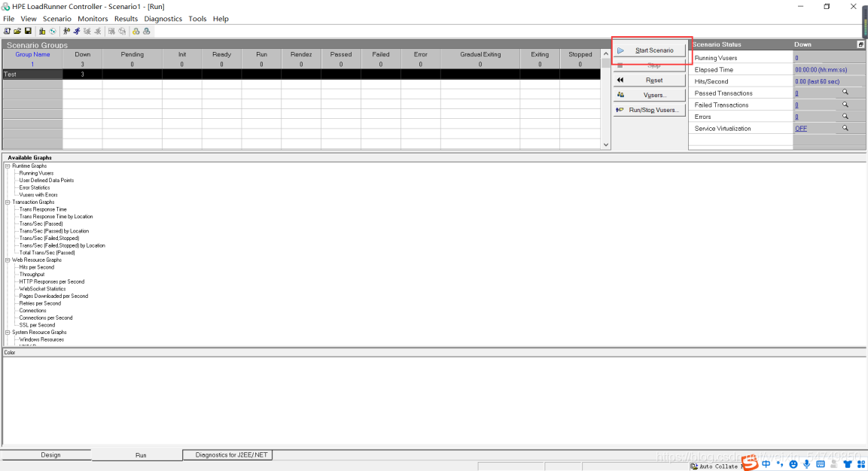The width and height of the screenshot is (868, 471).
Task: Click the save scenario floppy icon
Action: coord(28,31)
